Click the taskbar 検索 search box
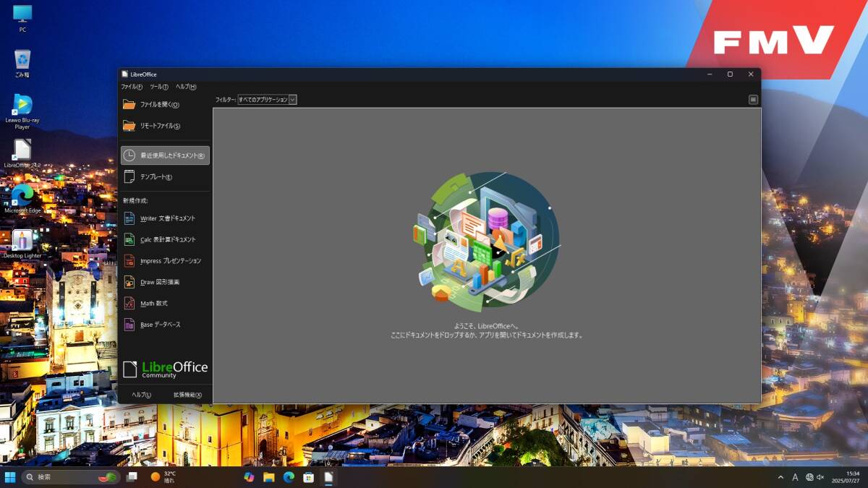The image size is (868, 488). point(71,477)
